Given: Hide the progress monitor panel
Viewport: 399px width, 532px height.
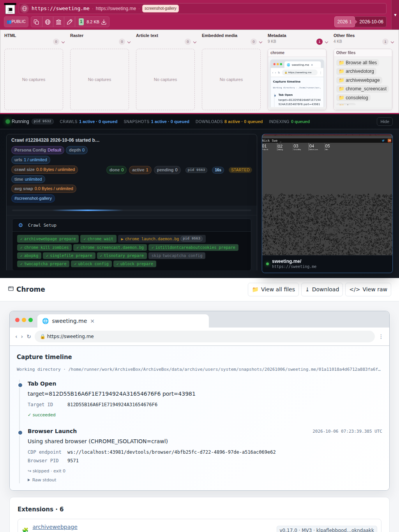Looking at the screenshot, I should [385, 122].
